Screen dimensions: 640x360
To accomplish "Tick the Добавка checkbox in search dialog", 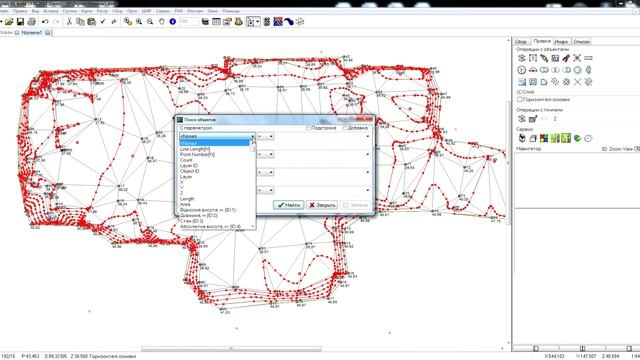I will pyautogui.click(x=345, y=128).
